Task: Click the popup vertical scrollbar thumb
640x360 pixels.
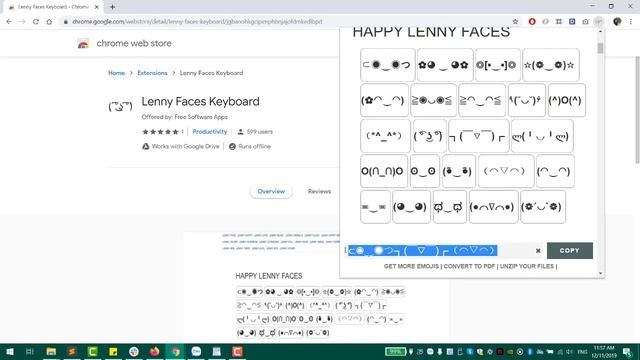Action: 600,48
